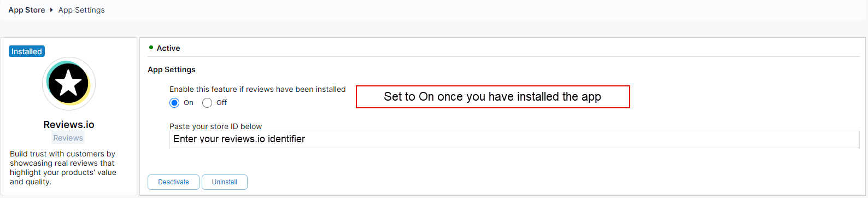Click the Reviews.io star logo icon
The width and height of the screenshot is (868, 198).
(x=69, y=84)
